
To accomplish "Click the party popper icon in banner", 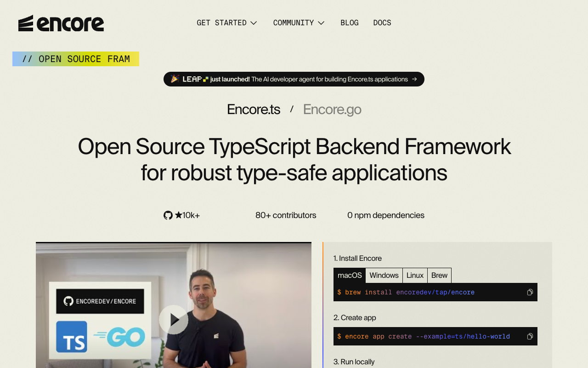I will (175, 79).
